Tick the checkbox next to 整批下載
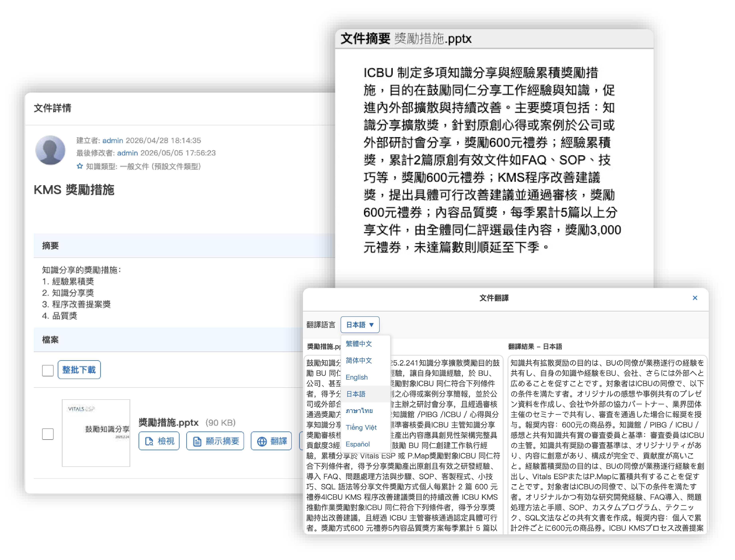This screenshot has width=735, height=560. click(x=48, y=370)
